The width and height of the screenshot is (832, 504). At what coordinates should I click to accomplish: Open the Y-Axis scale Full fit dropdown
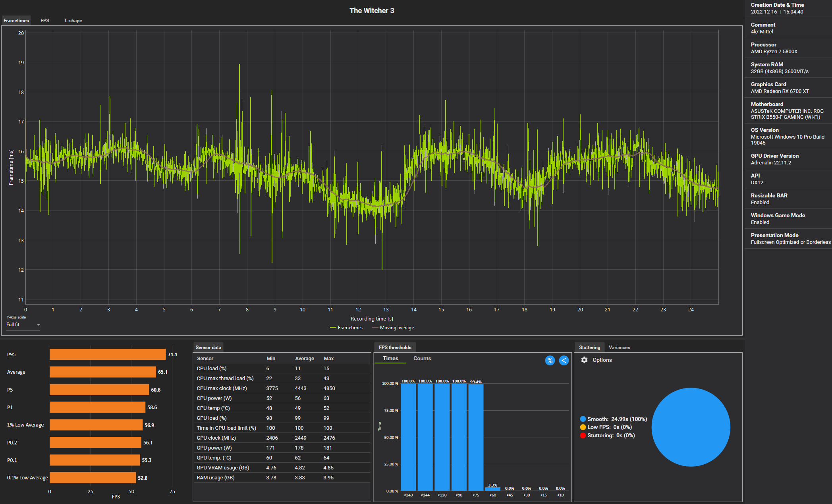23,324
